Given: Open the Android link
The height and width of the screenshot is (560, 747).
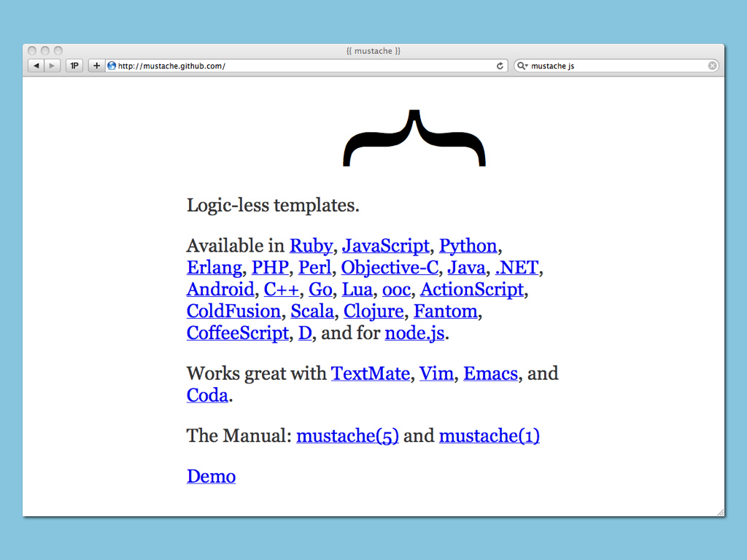Looking at the screenshot, I should point(220,289).
